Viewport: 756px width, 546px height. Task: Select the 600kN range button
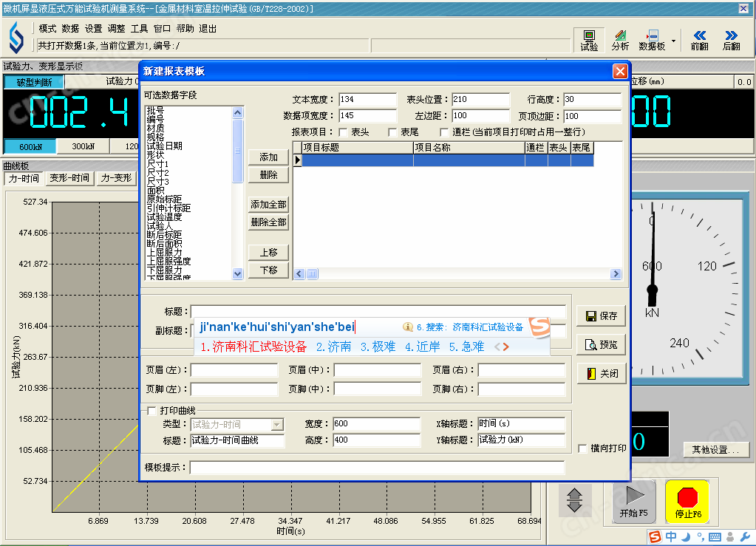click(x=30, y=146)
